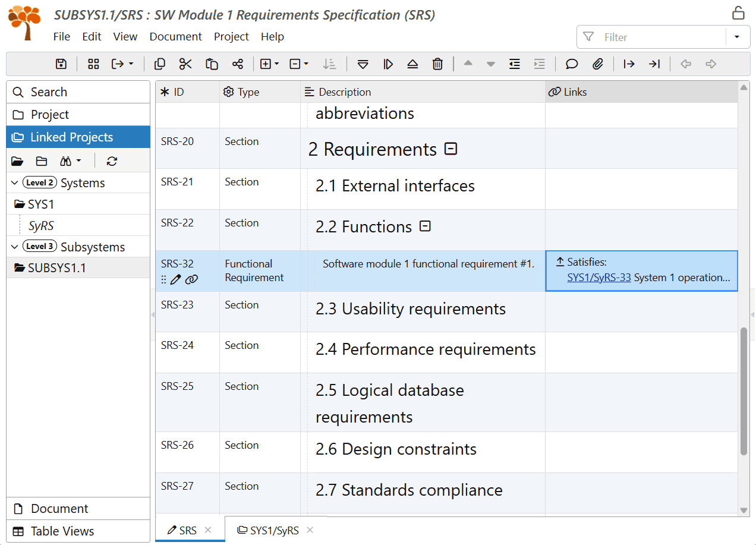Close the SYS1/SyRS tab
The image size is (756, 545).
(x=310, y=530)
